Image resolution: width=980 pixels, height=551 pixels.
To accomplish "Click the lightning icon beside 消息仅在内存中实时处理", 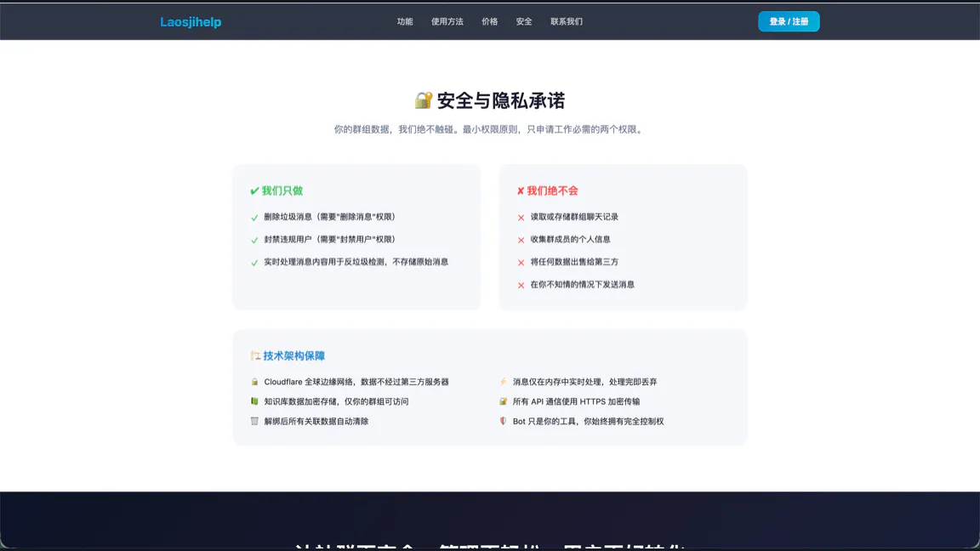I will (x=503, y=382).
